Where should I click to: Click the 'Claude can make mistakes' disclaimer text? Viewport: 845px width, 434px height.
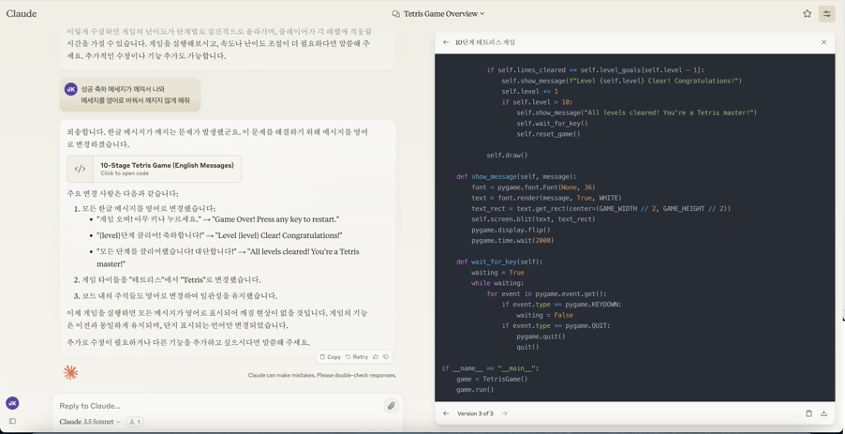click(x=322, y=375)
